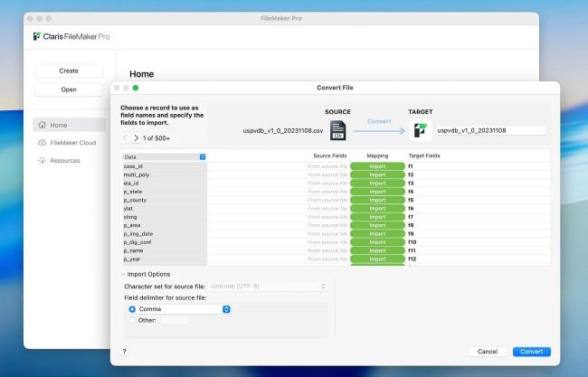
Task: Click the Home house icon in sidebar
Action: [42, 125]
